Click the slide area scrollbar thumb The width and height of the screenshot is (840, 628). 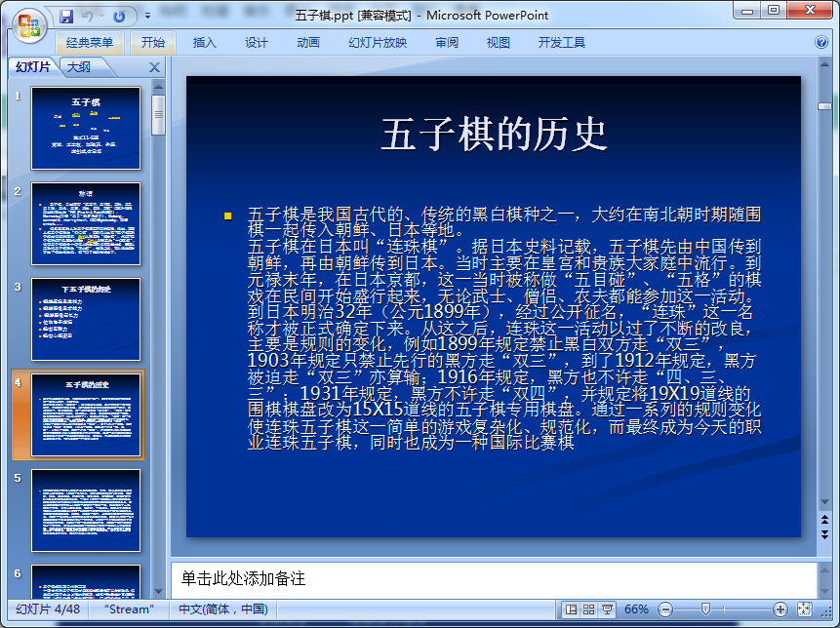[x=825, y=106]
